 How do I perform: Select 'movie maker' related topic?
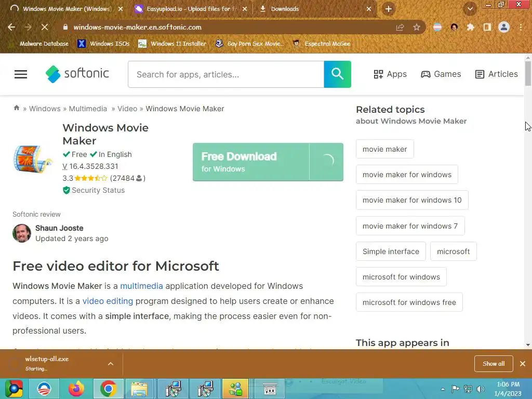[385, 149]
